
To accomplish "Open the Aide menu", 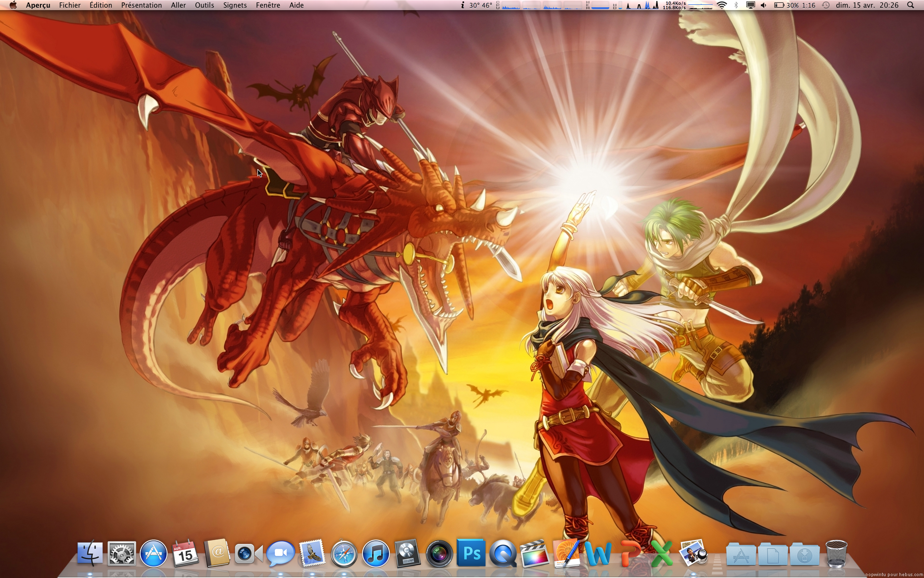I will point(296,5).
